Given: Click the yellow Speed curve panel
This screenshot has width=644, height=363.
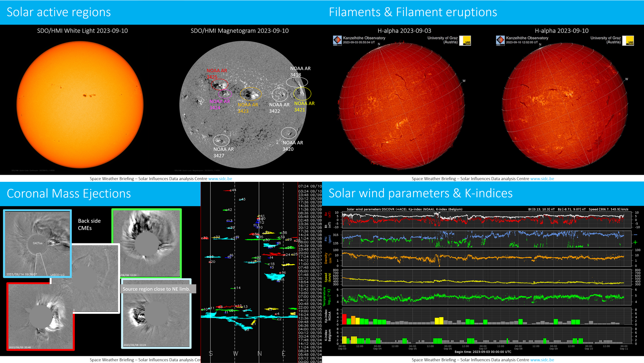Looking at the screenshot, I should [x=487, y=278].
